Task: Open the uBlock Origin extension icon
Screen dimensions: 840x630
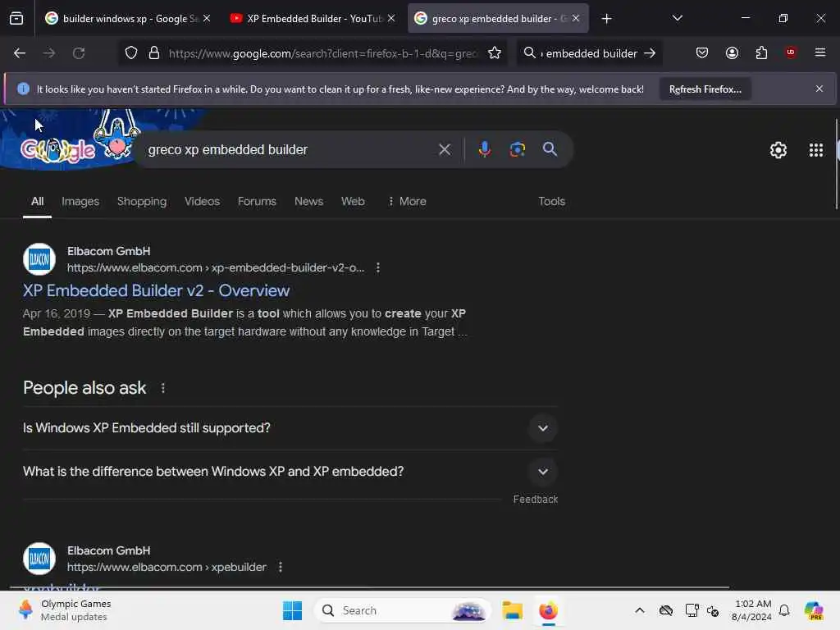Action: coord(791,52)
